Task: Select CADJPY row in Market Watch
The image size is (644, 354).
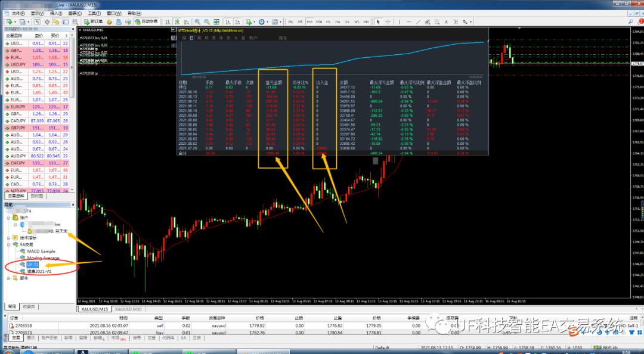Action: tap(36, 121)
